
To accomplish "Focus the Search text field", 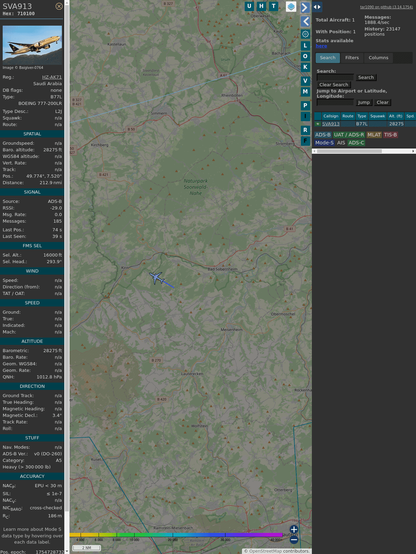I will click(x=335, y=77).
